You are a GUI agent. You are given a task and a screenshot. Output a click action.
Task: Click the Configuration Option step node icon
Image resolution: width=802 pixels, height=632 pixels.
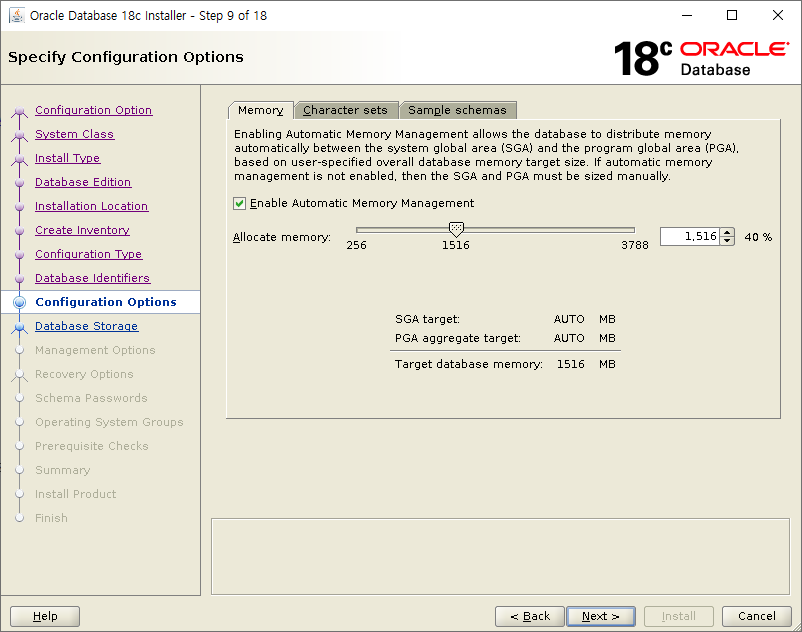pos(19,110)
